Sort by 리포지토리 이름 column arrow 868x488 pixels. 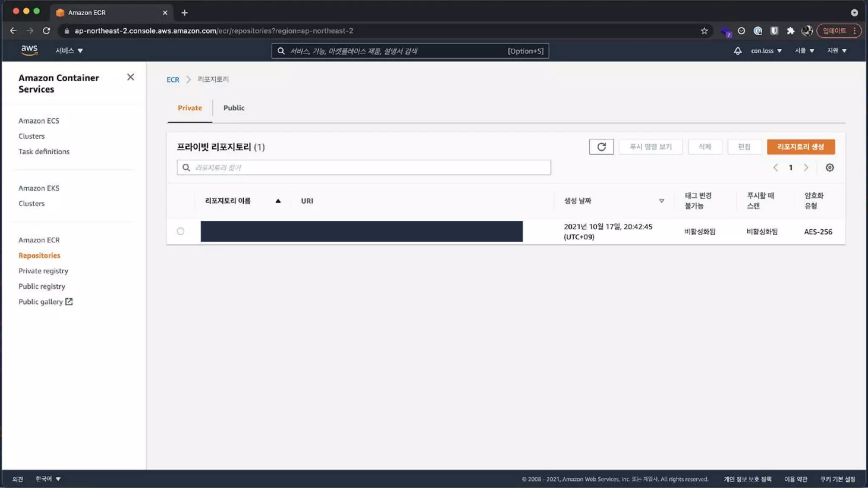pyautogui.click(x=278, y=201)
